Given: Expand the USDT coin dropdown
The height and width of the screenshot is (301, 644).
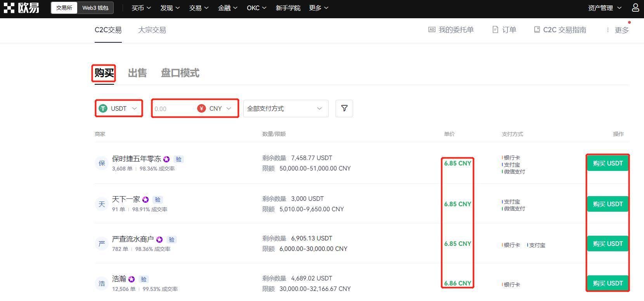Looking at the screenshot, I should click(x=119, y=108).
